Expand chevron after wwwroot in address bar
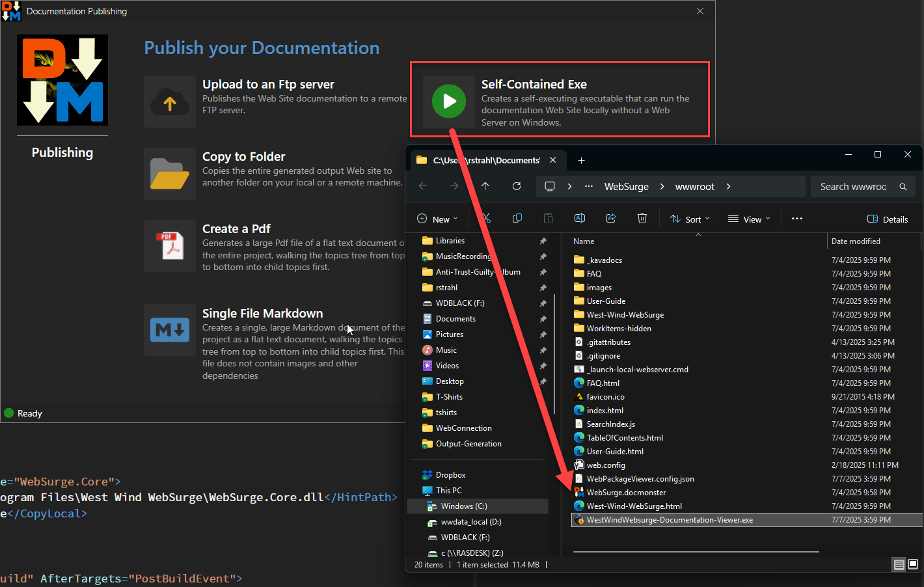The width and height of the screenshot is (924, 587). click(728, 187)
